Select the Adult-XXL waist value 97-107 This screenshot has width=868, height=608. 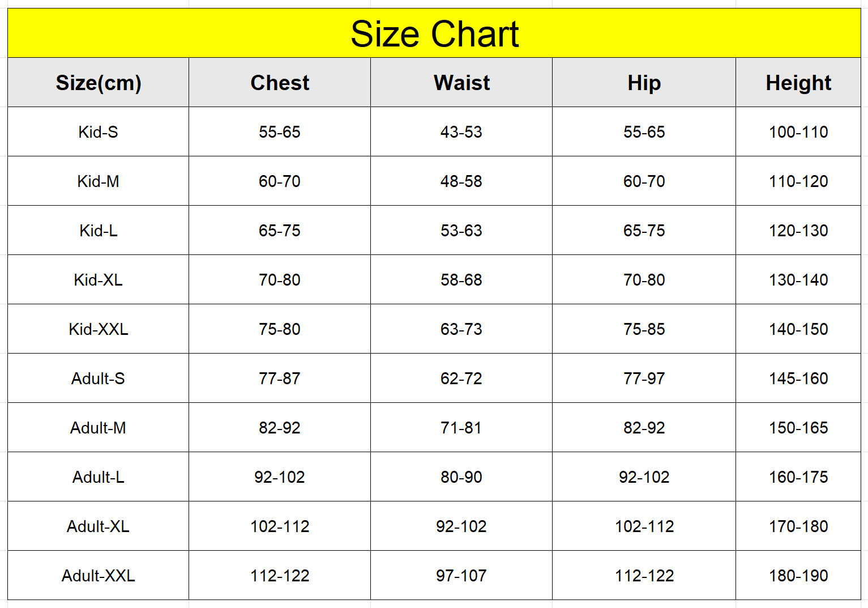(x=461, y=575)
